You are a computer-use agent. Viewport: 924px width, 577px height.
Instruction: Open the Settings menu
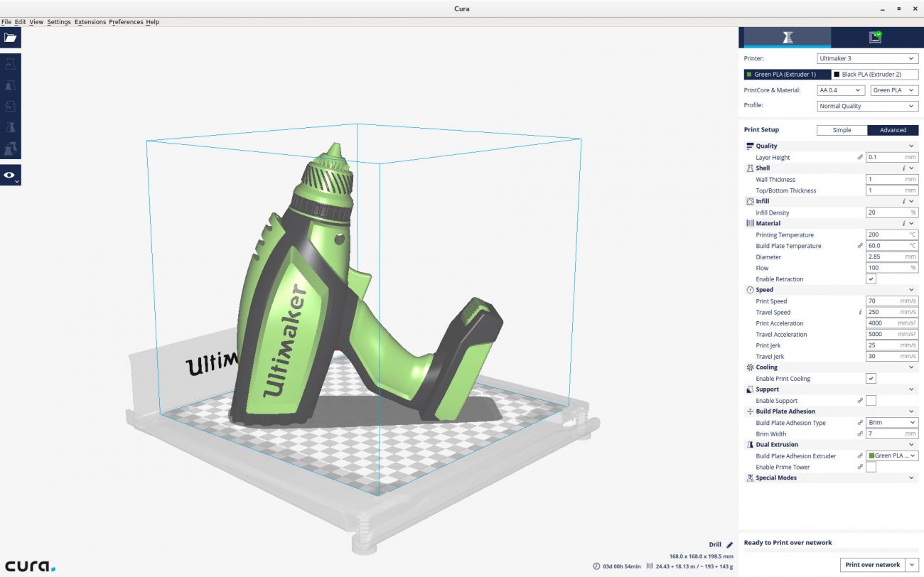tap(59, 22)
